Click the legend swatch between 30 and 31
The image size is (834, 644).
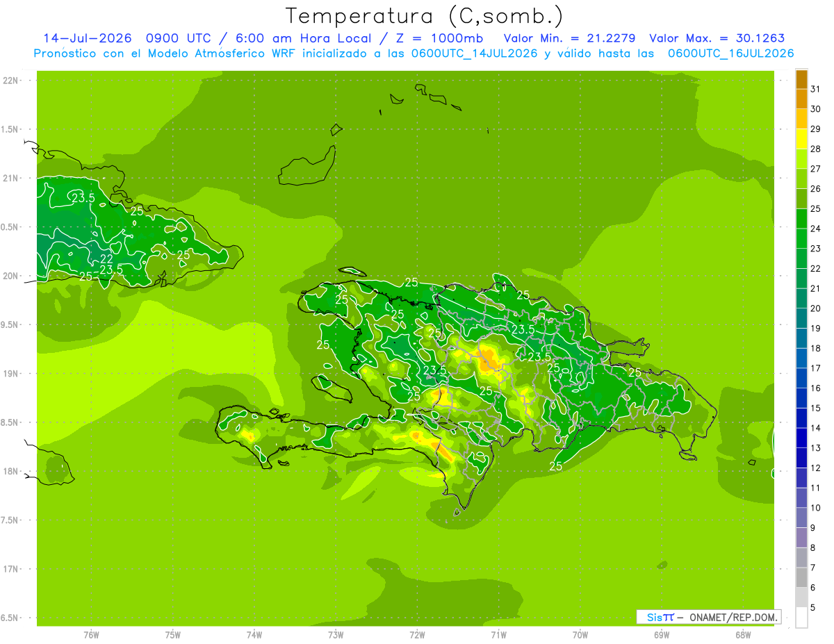(801, 99)
